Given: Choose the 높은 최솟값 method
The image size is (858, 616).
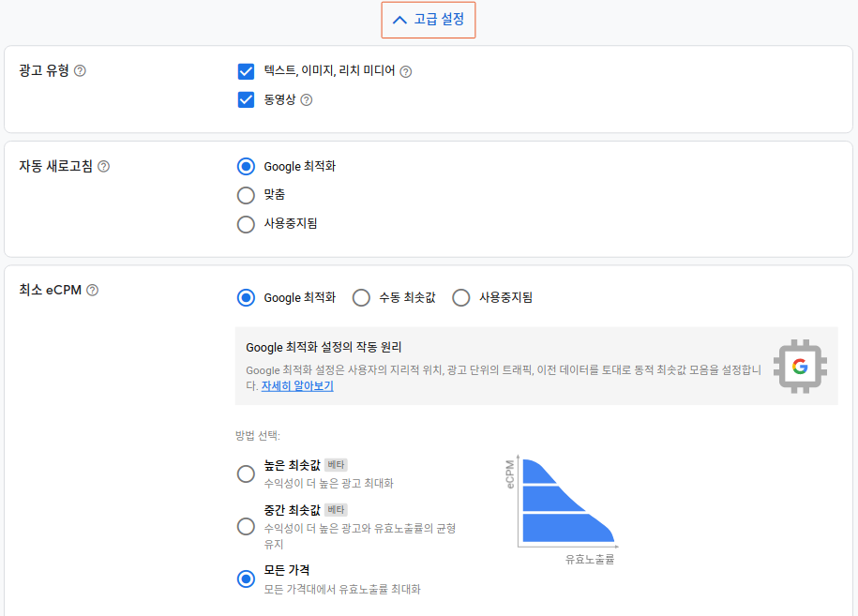Looking at the screenshot, I should pyautogui.click(x=246, y=473).
